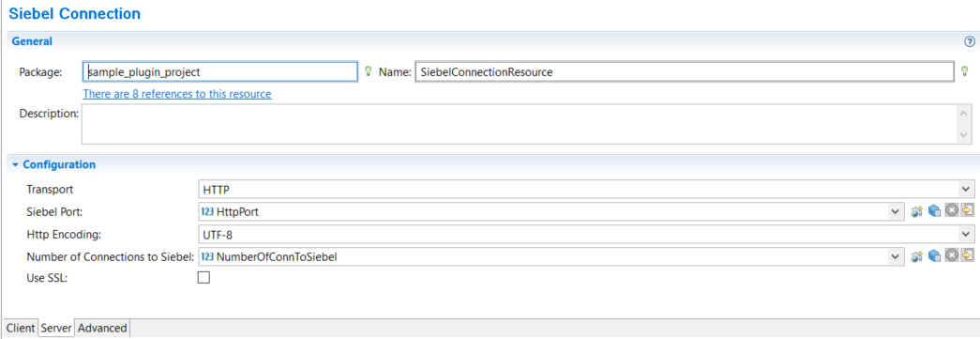
Task: Click the lightbulb hint next to Name field
Action: point(964,71)
